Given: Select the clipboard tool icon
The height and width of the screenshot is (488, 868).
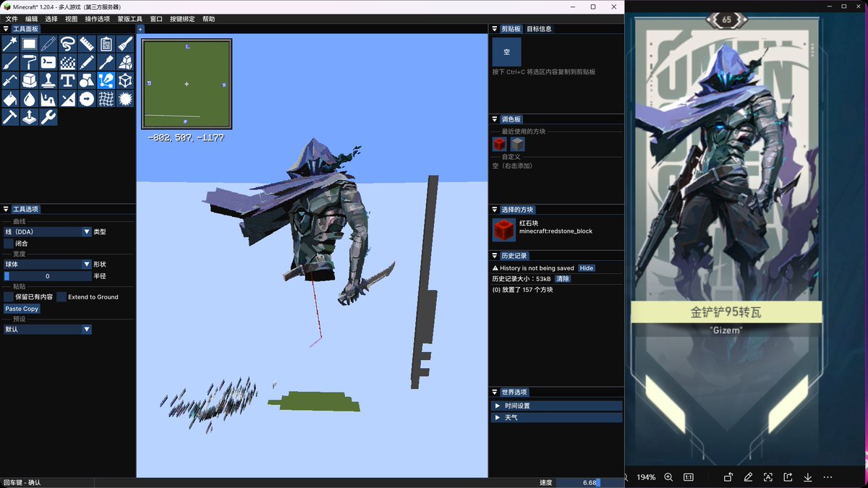Looking at the screenshot, I should point(106,43).
